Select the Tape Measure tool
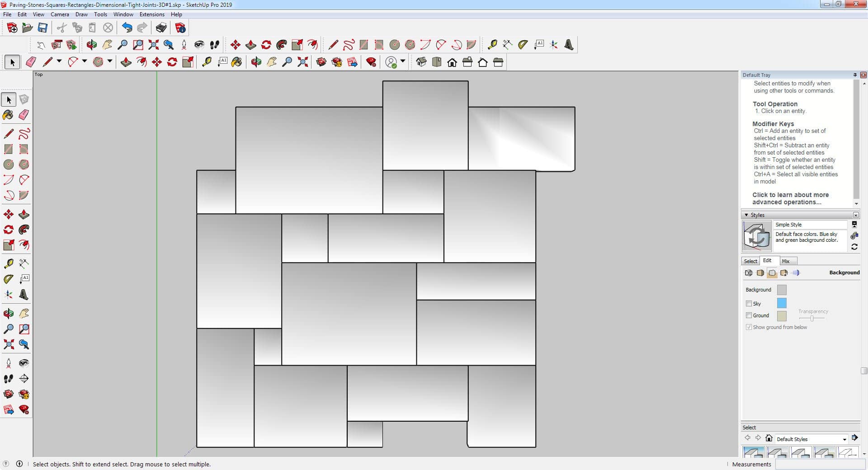 (8, 263)
